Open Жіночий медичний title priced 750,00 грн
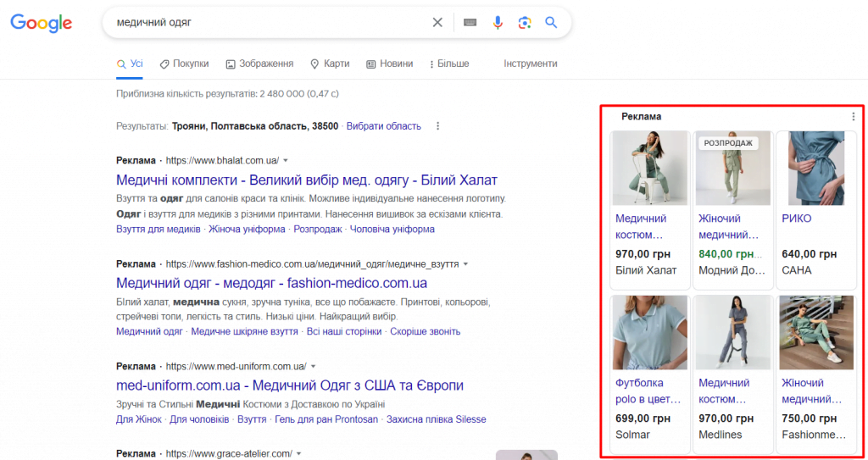 coord(811,391)
